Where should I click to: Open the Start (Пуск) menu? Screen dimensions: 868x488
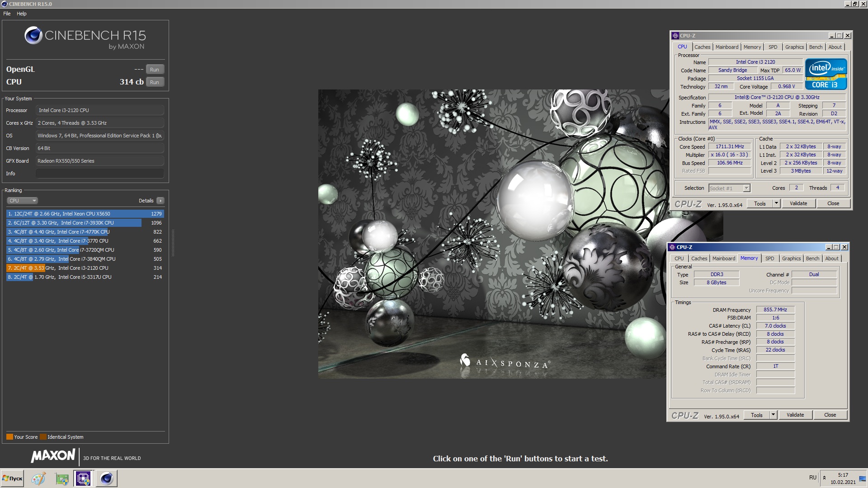(13, 479)
